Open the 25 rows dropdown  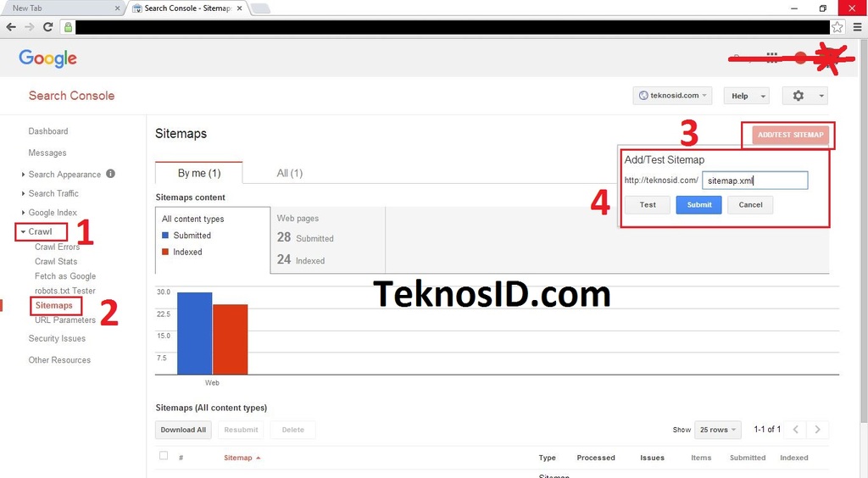(x=717, y=430)
